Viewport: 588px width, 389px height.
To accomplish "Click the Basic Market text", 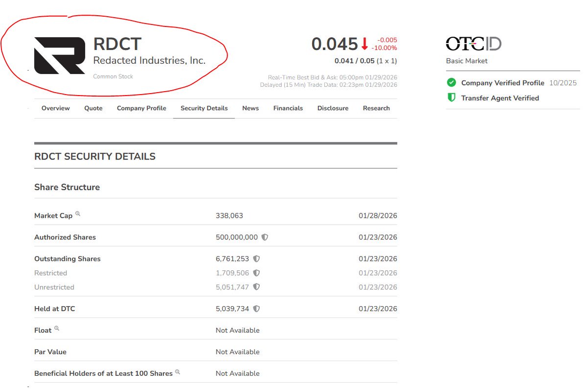I will pyautogui.click(x=467, y=61).
